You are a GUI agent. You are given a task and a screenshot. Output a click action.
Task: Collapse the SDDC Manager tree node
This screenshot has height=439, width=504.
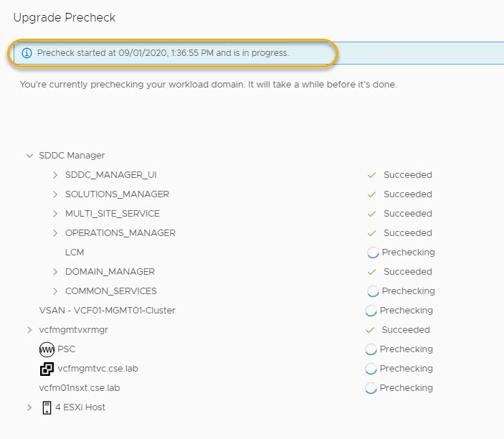click(x=29, y=156)
